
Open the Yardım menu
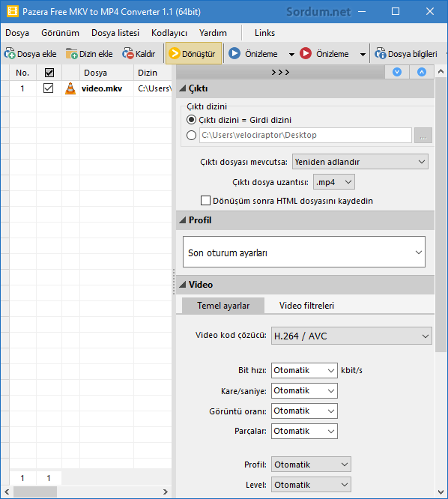tap(213, 33)
